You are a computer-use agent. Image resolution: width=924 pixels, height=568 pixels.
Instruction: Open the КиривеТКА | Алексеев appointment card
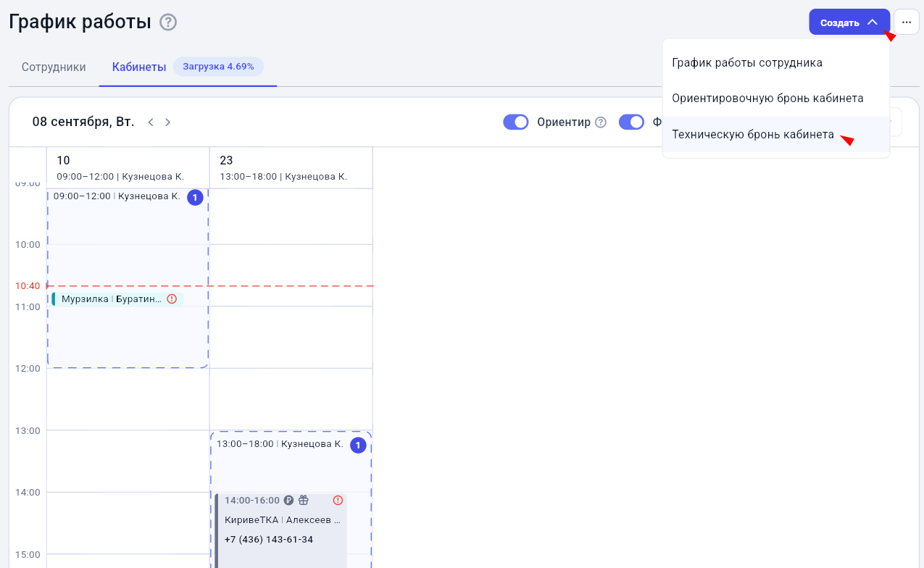pyautogui.click(x=281, y=530)
